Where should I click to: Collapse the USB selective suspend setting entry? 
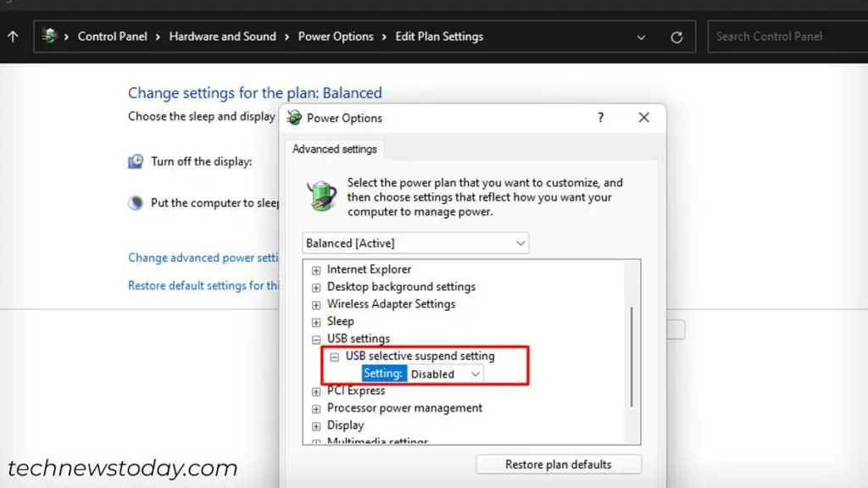334,356
